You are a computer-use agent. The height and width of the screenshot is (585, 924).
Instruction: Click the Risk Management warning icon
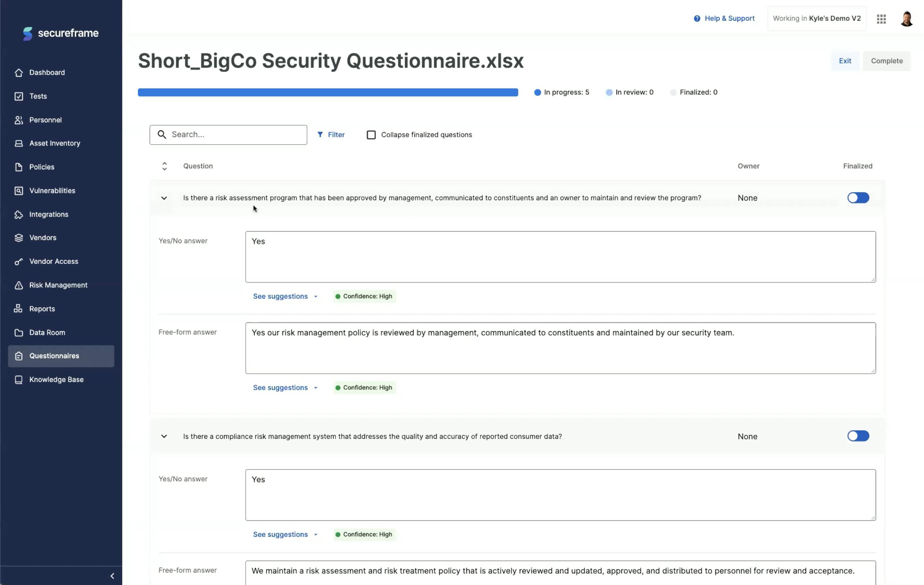(x=19, y=286)
